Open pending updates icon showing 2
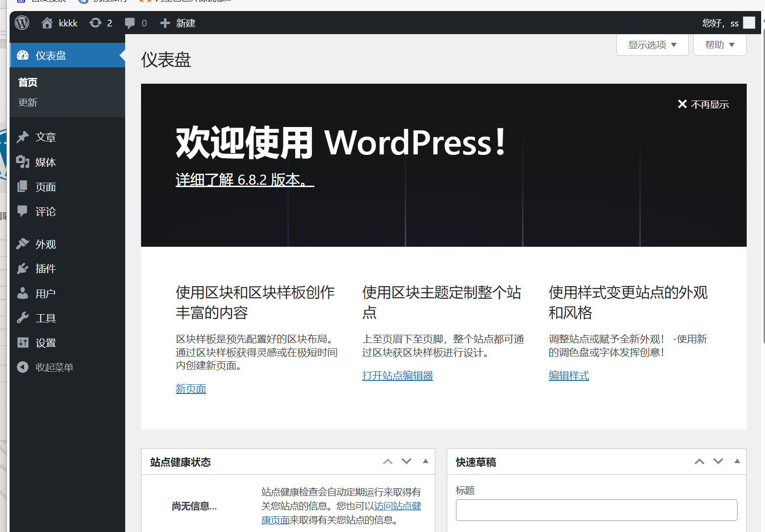The width and height of the screenshot is (765, 532). coord(95,23)
